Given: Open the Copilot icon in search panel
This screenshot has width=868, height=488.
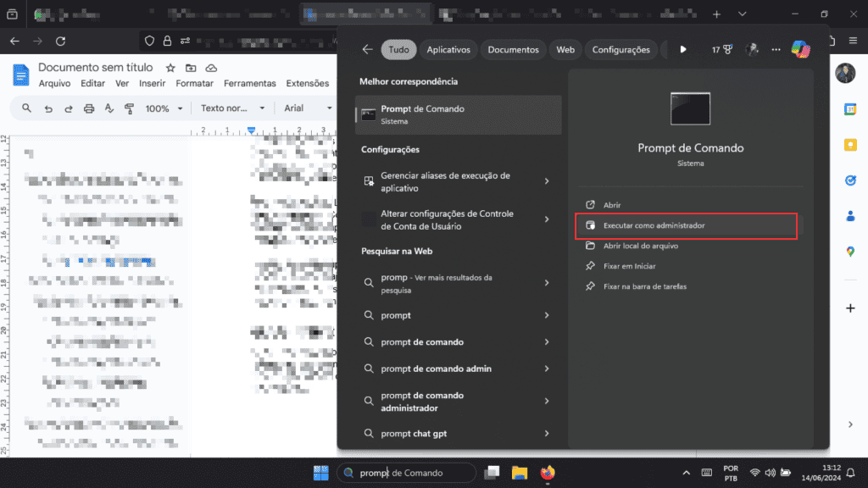Looking at the screenshot, I should [x=800, y=49].
